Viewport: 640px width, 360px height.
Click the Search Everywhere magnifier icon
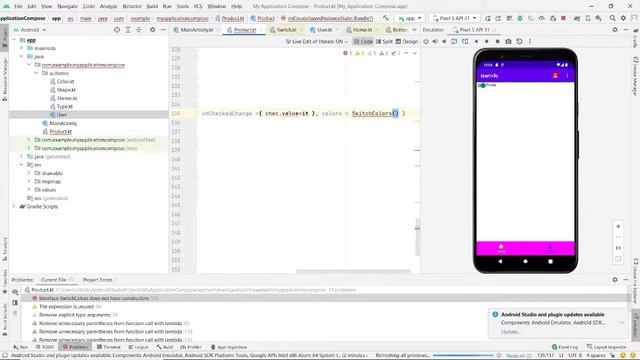pyautogui.click(x=612, y=18)
